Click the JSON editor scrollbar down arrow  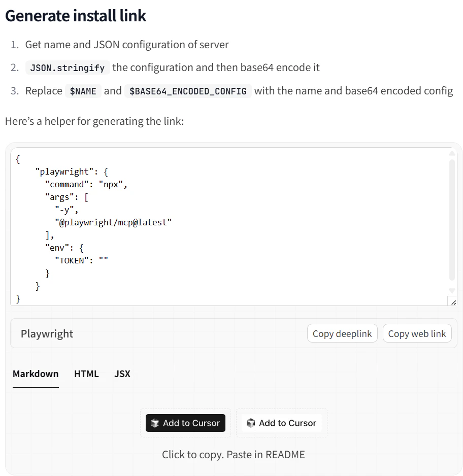pos(452,290)
